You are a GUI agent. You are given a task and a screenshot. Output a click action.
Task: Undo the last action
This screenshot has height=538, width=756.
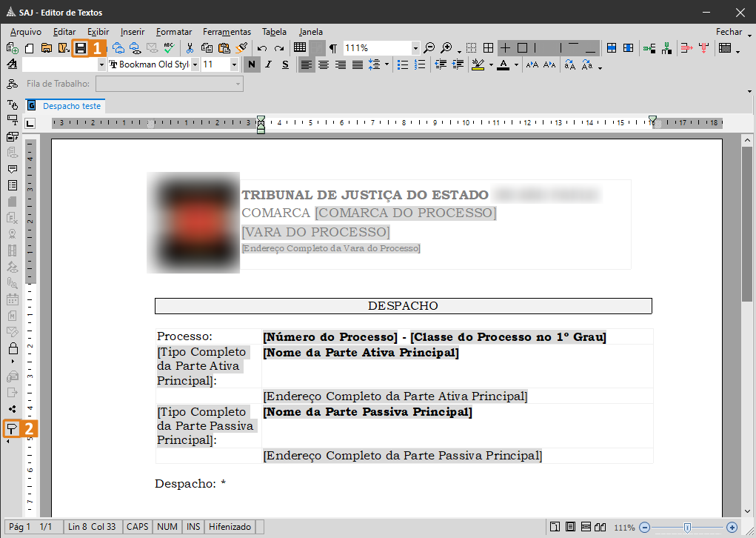[x=262, y=48]
